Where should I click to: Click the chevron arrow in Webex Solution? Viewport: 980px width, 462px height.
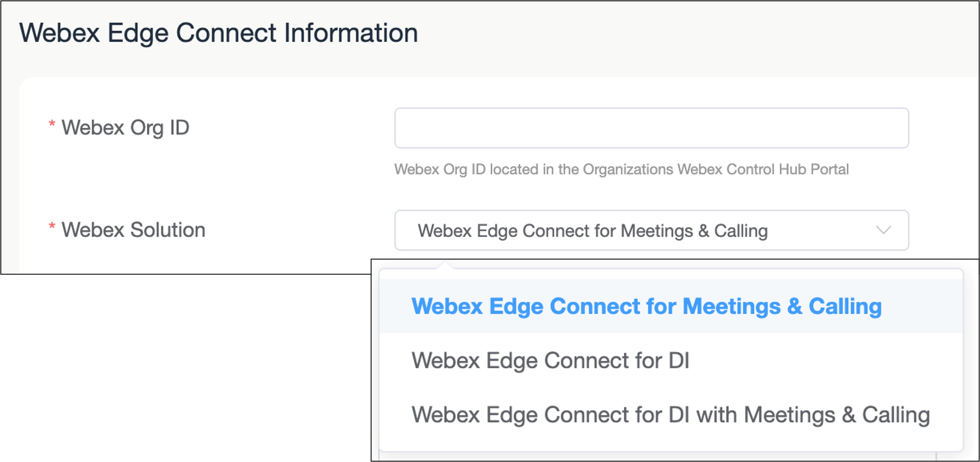point(883,230)
